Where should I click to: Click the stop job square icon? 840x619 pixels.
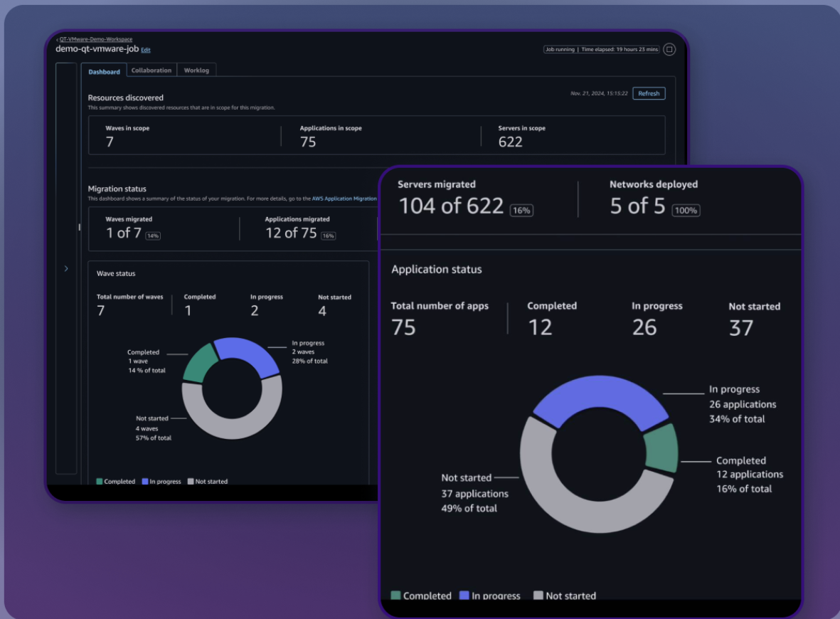click(669, 50)
